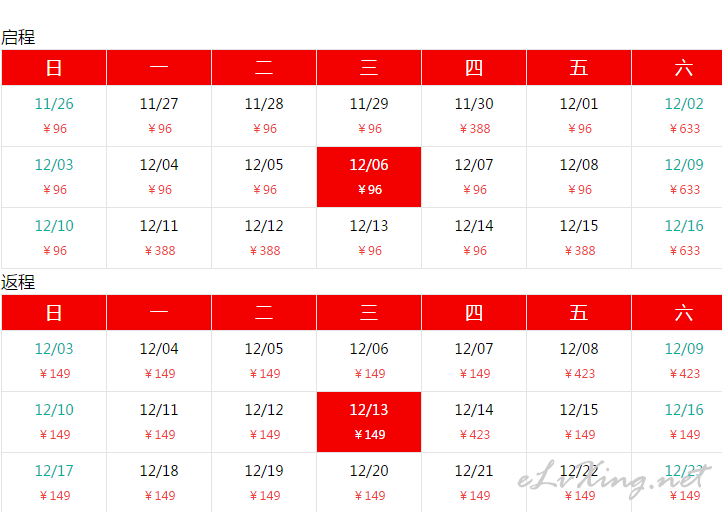Pick return date 12/20 for ¥149

[369, 482]
